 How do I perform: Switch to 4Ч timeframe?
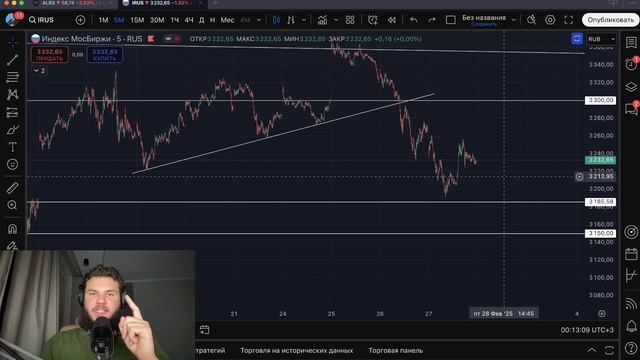coord(189,20)
